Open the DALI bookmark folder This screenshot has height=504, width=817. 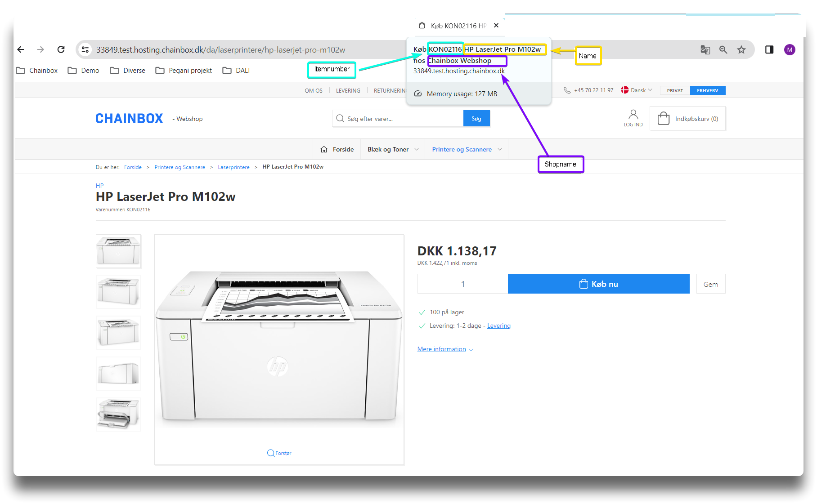coord(236,71)
